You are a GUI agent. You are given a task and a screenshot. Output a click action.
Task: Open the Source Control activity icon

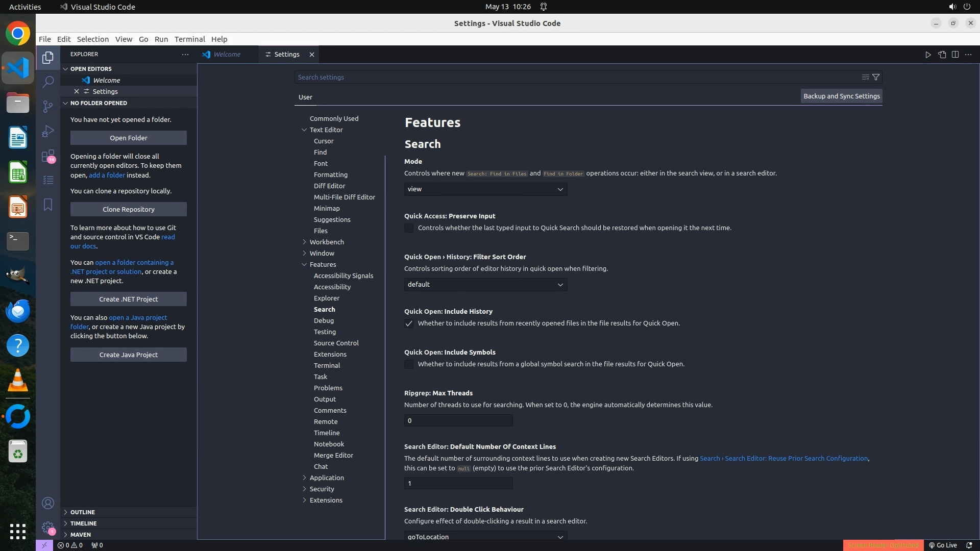point(48,106)
